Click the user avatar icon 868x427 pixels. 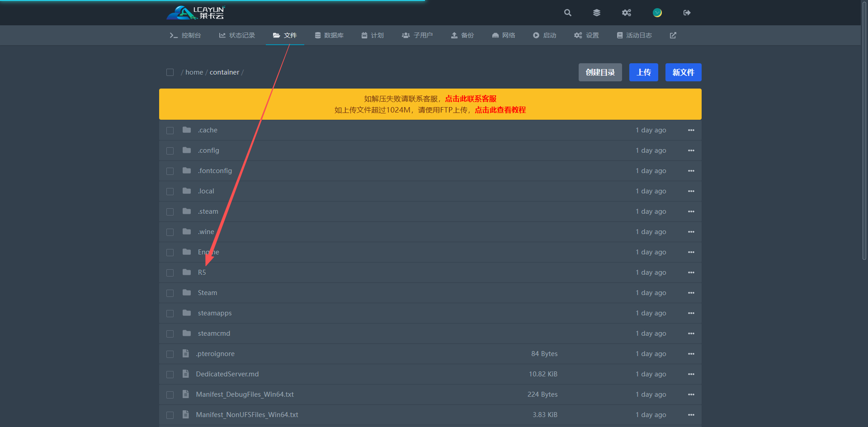(x=657, y=13)
